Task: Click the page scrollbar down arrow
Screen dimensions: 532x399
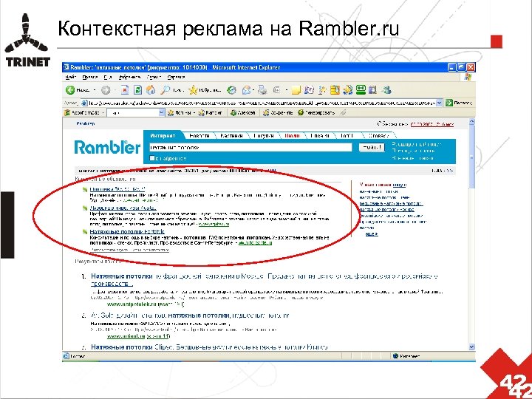Action: coord(471,347)
